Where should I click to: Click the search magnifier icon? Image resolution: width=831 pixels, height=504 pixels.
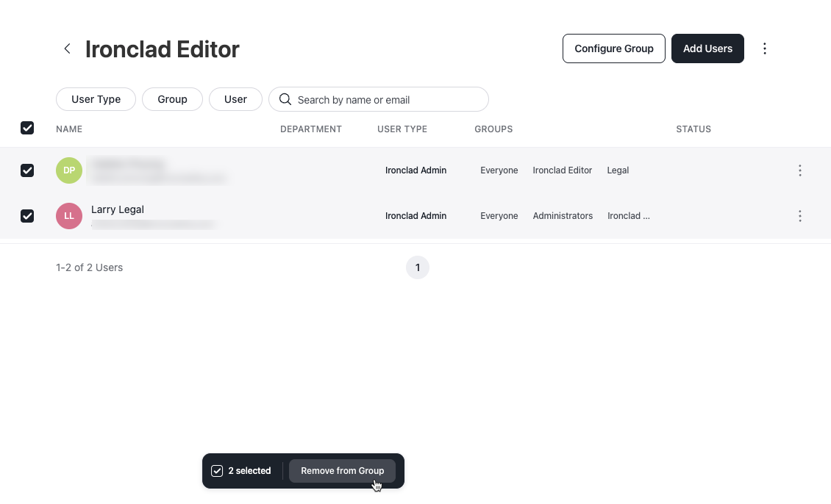pos(285,99)
